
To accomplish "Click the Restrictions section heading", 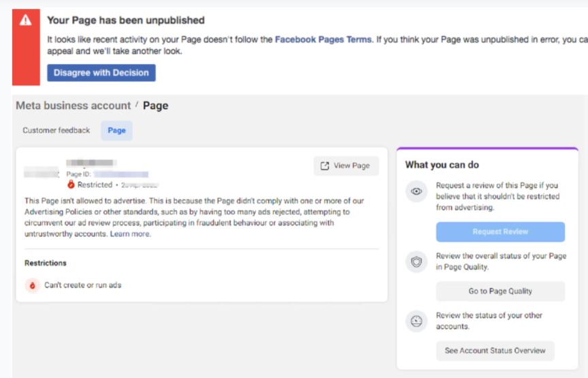I will 46,263.
